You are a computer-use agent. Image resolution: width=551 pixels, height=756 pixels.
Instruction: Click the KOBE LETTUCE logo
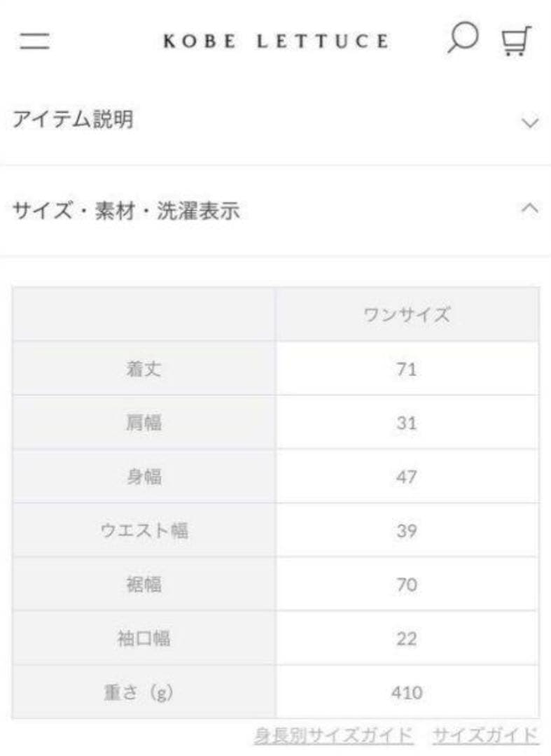click(x=275, y=41)
